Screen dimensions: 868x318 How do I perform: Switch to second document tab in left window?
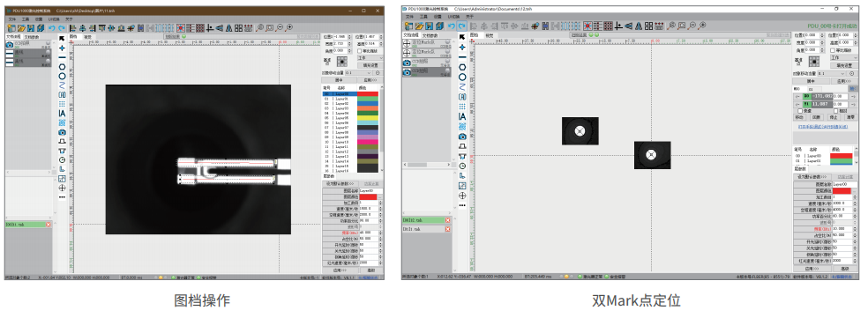pos(32,36)
